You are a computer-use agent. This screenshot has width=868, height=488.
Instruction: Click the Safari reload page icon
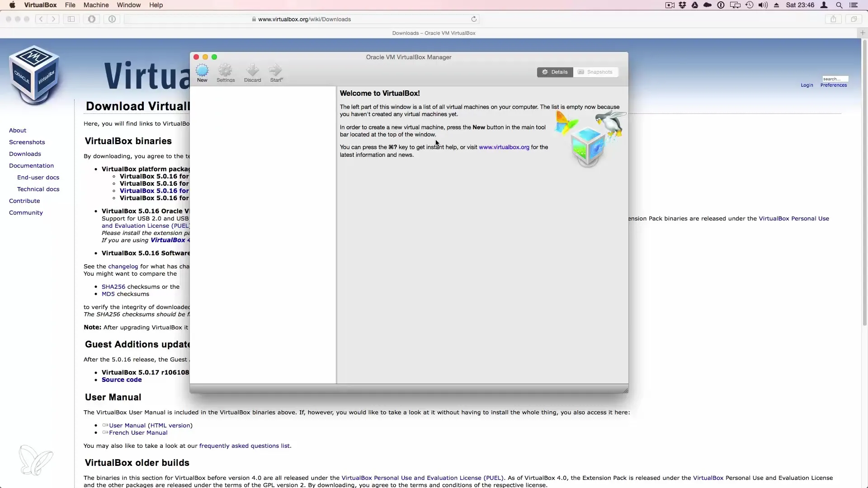tap(474, 19)
